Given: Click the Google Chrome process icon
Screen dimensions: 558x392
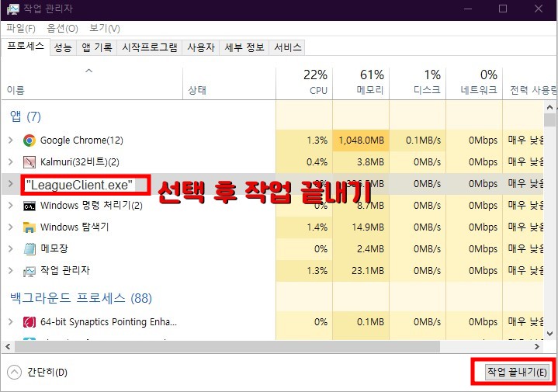Looking at the screenshot, I should pyautogui.click(x=29, y=140).
